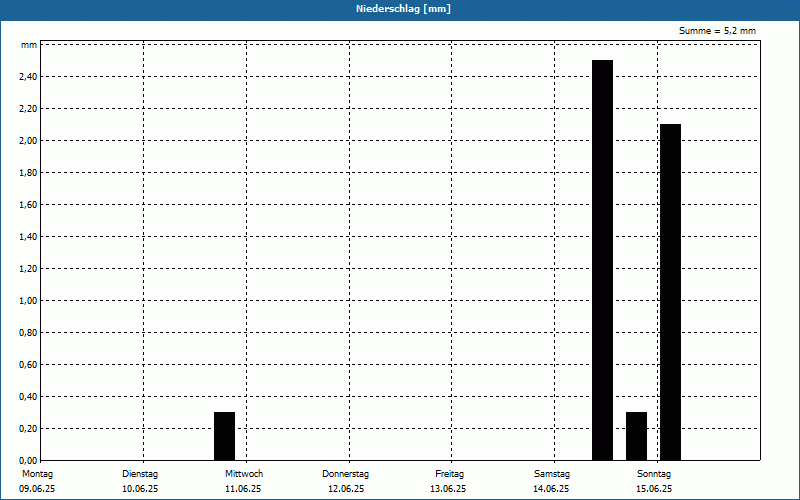The height and width of the screenshot is (500, 800).
Task: Click the 0,40 y-axis value
Action: click(28, 397)
